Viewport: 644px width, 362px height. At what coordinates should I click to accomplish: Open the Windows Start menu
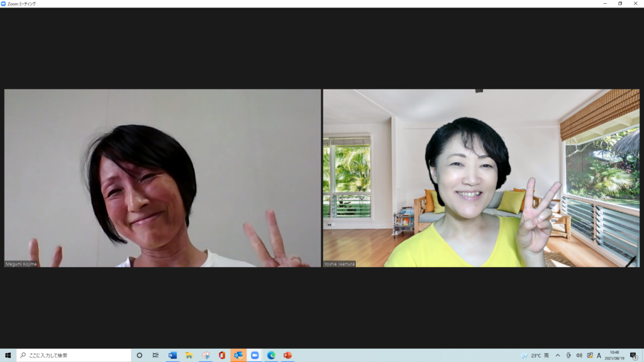[8, 355]
